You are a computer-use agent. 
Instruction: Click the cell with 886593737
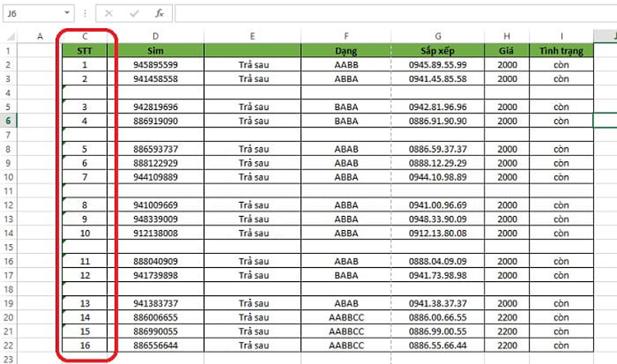click(x=155, y=149)
